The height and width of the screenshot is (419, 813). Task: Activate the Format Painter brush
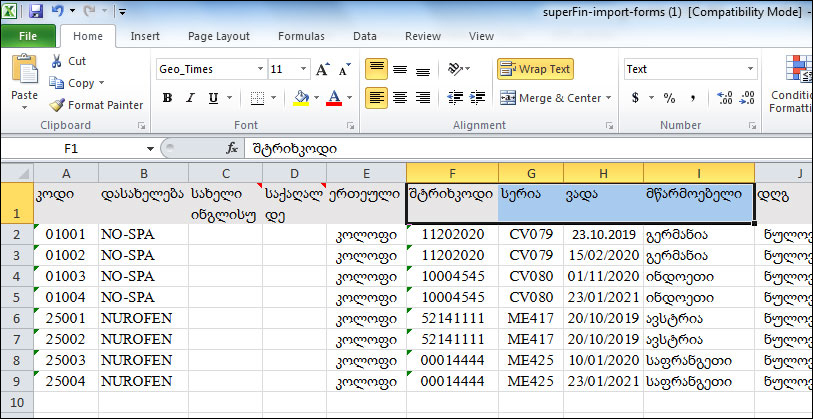(96, 105)
